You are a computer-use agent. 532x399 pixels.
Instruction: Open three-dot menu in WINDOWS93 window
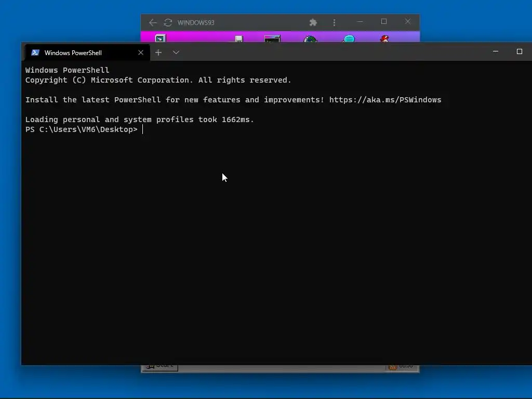coord(334,23)
